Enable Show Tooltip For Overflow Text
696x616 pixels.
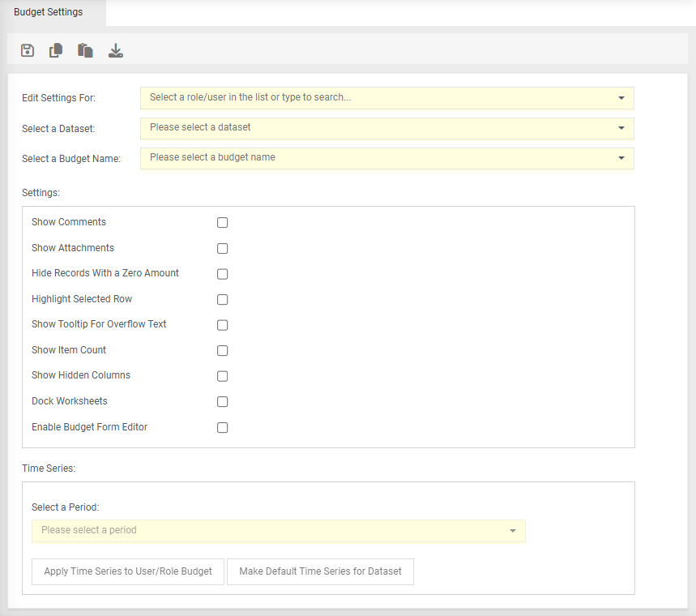coord(222,325)
